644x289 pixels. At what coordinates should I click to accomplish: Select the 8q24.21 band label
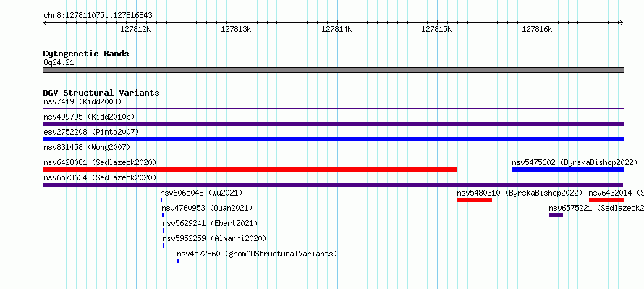[x=59, y=63]
